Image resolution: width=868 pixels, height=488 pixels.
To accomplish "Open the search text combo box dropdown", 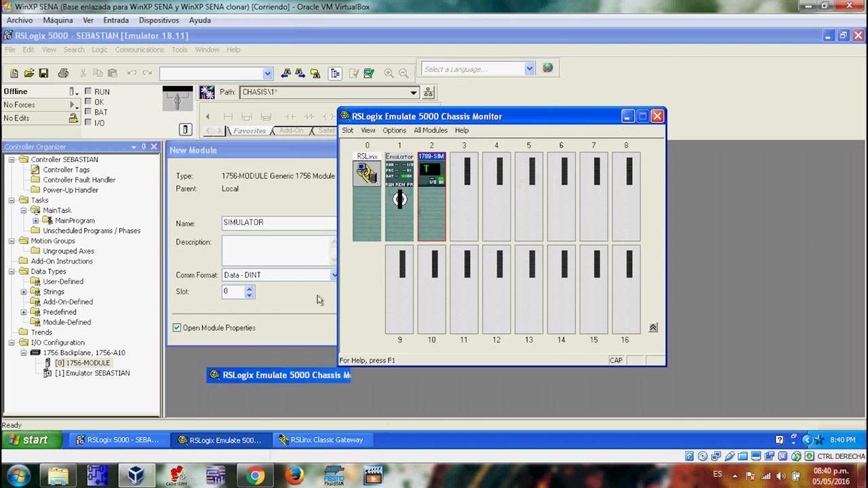I will tap(267, 73).
